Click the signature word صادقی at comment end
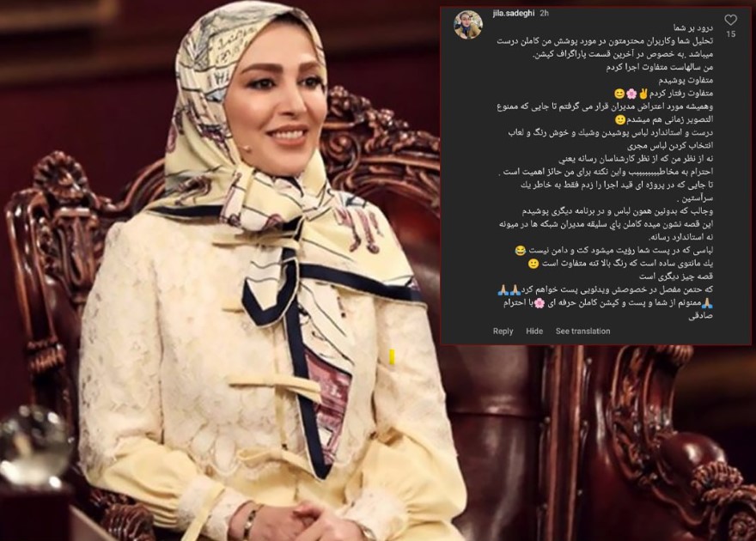 tap(702, 316)
